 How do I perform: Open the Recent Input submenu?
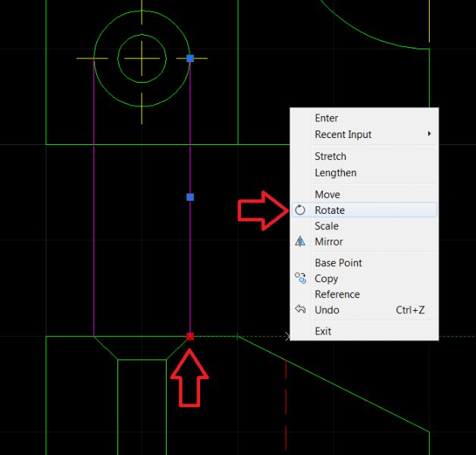click(x=364, y=134)
